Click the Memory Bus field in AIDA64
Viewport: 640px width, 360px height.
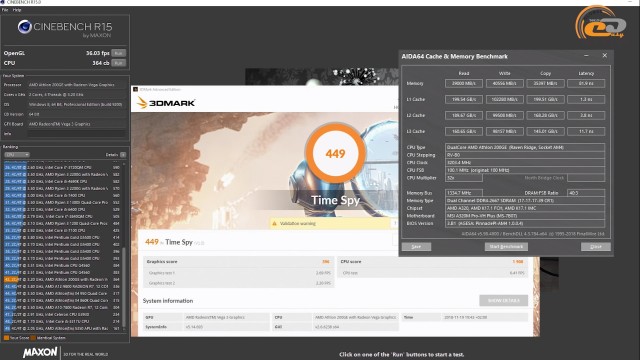pyautogui.click(x=464, y=193)
